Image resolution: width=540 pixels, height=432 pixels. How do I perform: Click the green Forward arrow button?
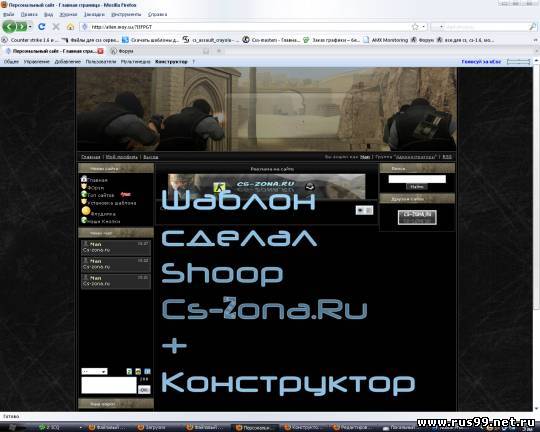[x=21, y=27]
